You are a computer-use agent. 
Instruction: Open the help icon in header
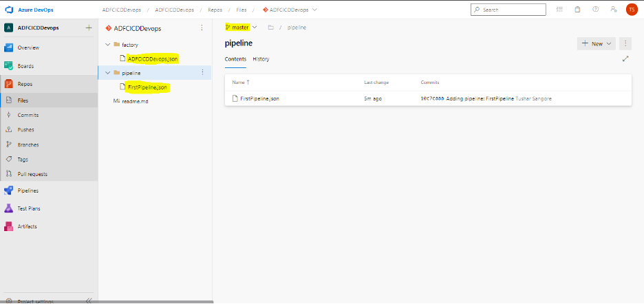[596, 10]
